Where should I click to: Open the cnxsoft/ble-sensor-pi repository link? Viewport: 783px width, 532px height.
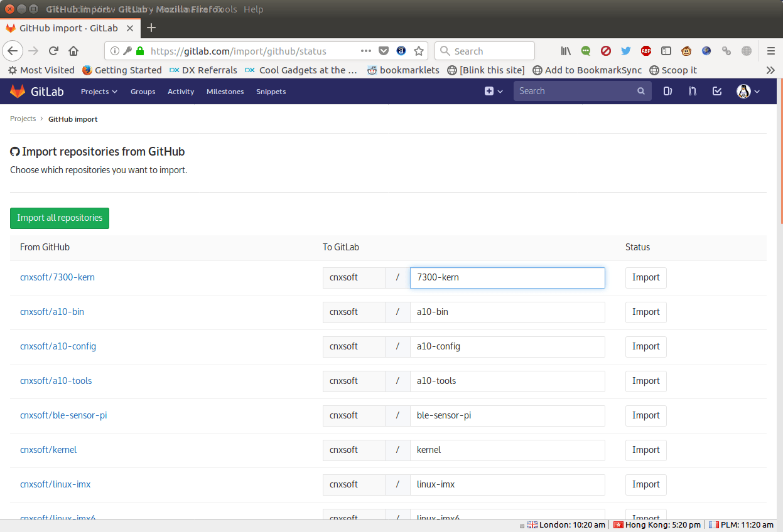pyautogui.click(x=63, y=415)
